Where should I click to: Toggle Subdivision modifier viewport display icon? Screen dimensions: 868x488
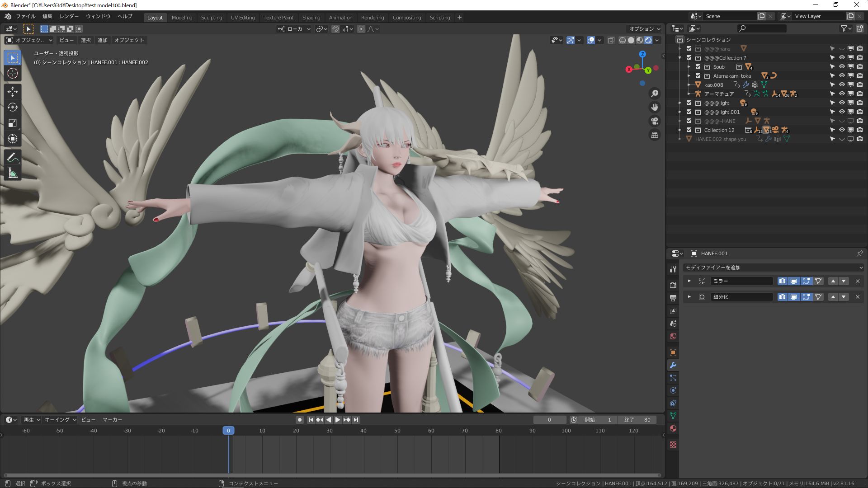(794, 297)
